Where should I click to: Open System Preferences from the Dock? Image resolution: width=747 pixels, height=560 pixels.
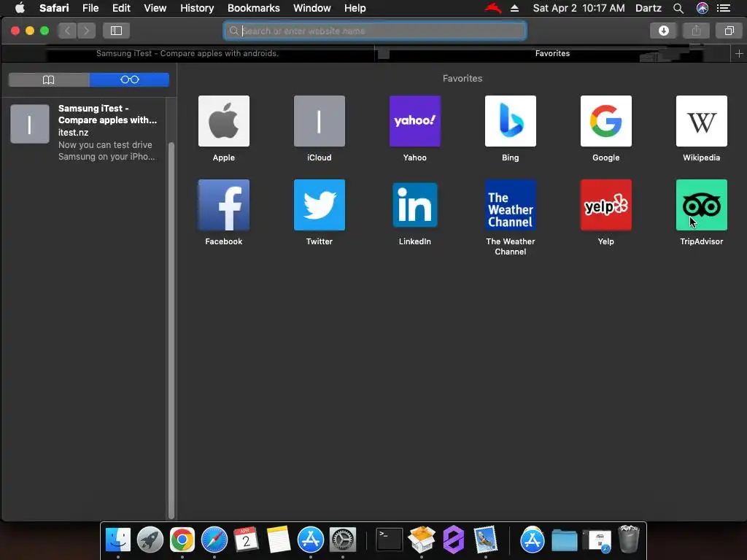pos(343,540)
